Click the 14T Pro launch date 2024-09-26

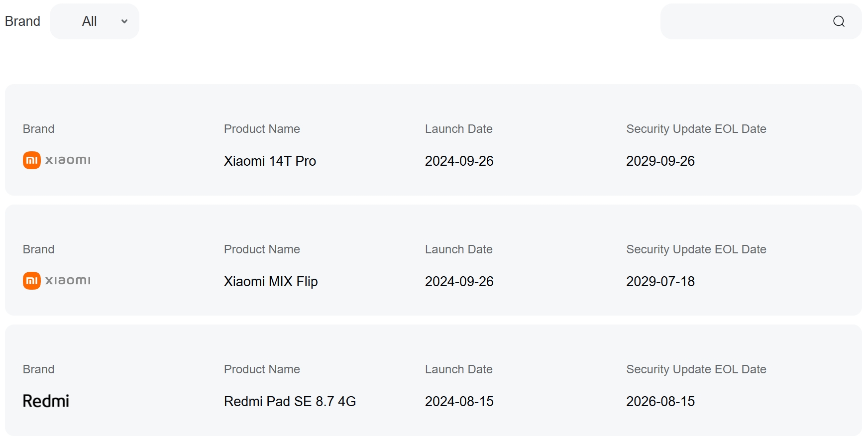click(x=459, y=161)
